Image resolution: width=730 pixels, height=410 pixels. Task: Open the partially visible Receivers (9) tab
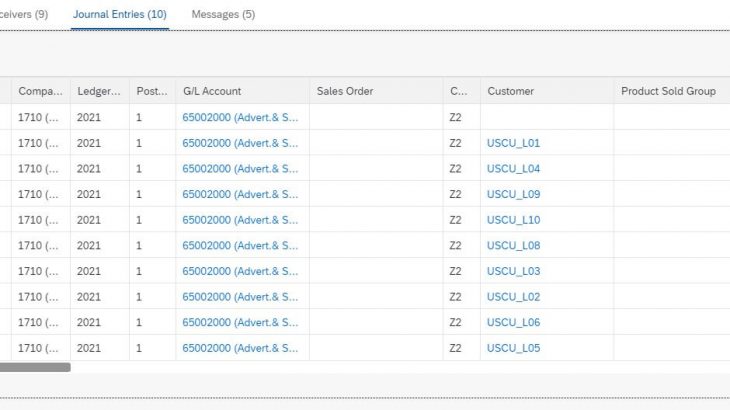pos(24,15)
